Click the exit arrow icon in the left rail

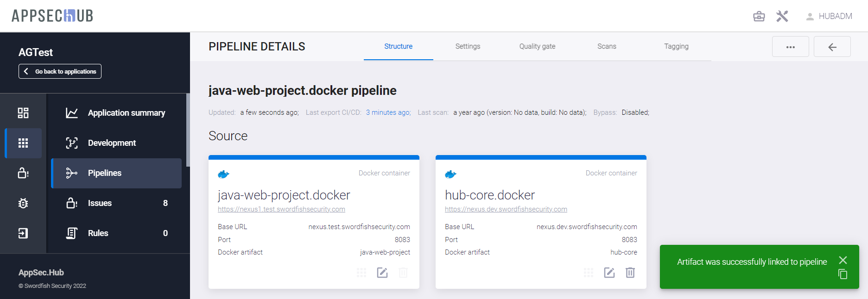(x=23, y=233)
